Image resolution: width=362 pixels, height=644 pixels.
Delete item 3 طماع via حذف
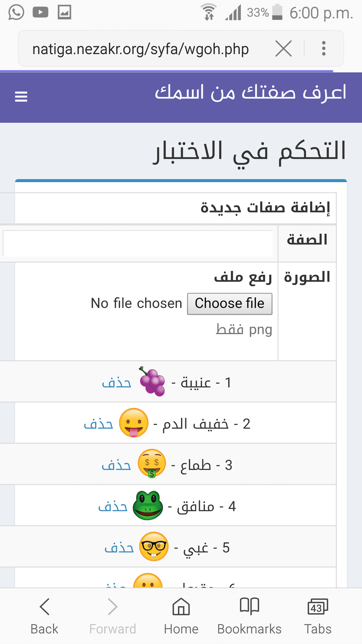coord(116,465)
